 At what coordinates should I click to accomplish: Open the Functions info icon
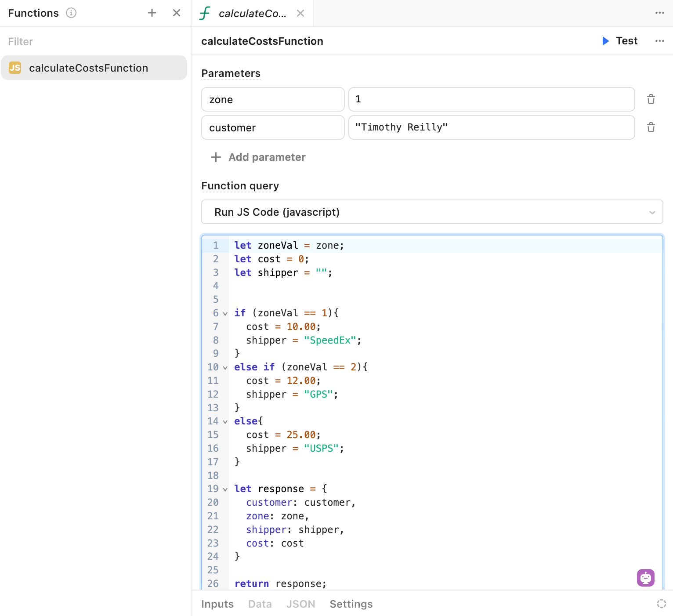[71, 13]
